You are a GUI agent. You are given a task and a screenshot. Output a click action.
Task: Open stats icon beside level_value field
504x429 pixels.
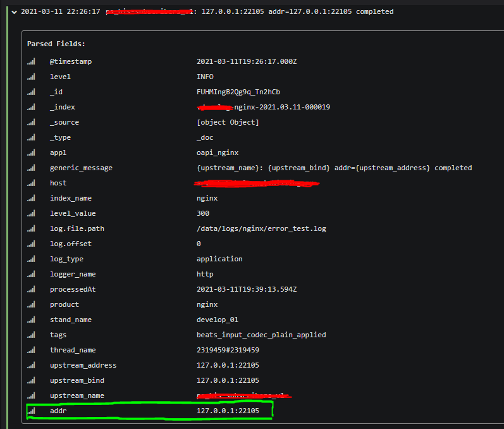click(x=31, y=213)
